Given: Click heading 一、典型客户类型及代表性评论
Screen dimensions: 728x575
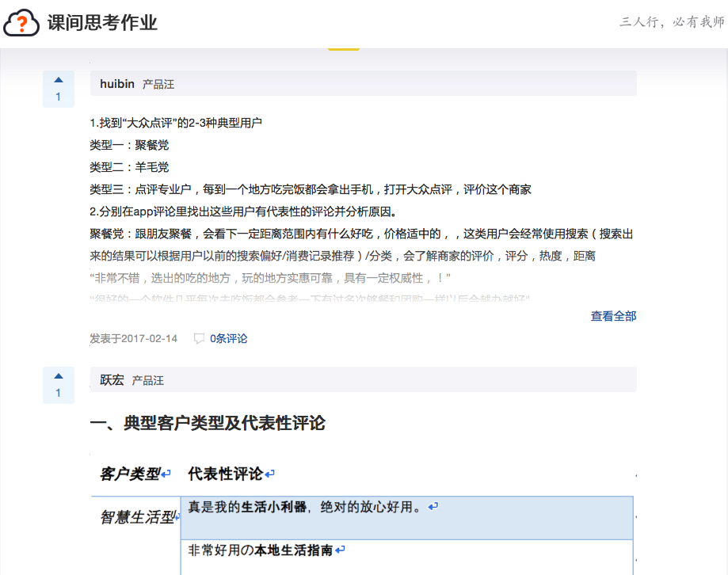Looking at the screenshot, I should [x=208, y=423].
